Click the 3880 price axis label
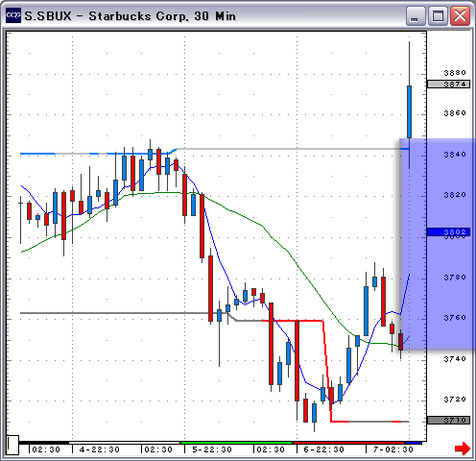This screenshot has width=476, height=461. point(455,73)
